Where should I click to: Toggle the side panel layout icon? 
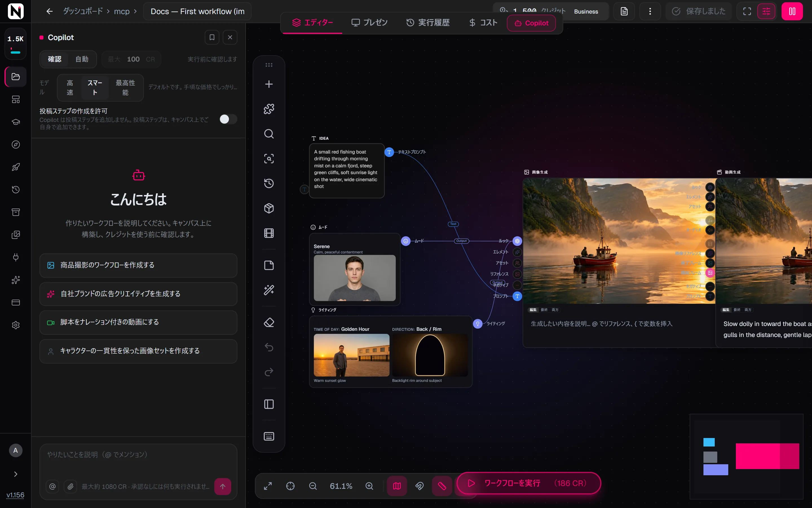[269, 404]
